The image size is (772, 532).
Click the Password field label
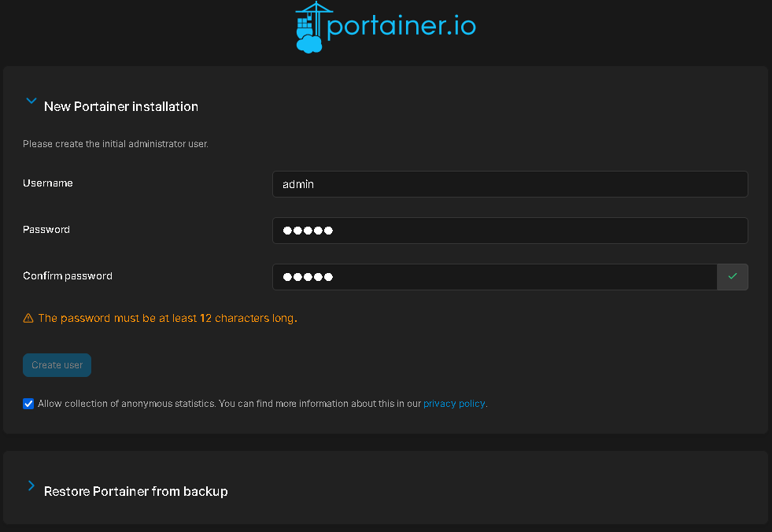click(x=46, y=230)
